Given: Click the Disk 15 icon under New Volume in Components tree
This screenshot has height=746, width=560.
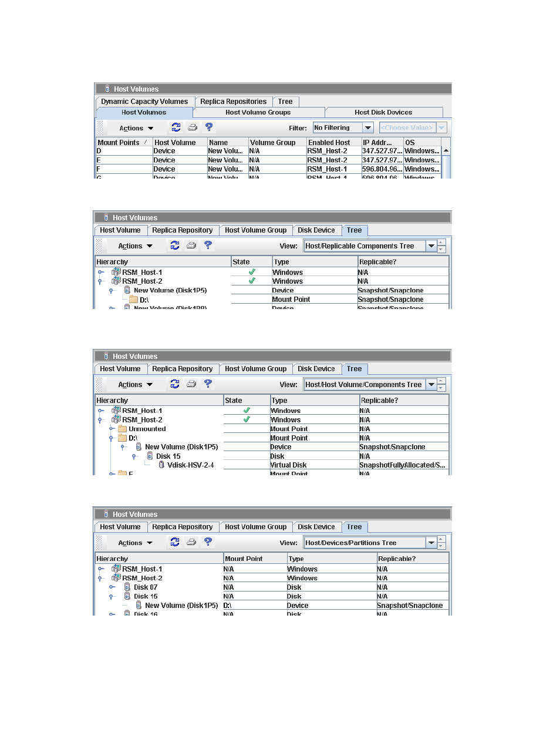Looking at the screenshot, I should point(150,456).
